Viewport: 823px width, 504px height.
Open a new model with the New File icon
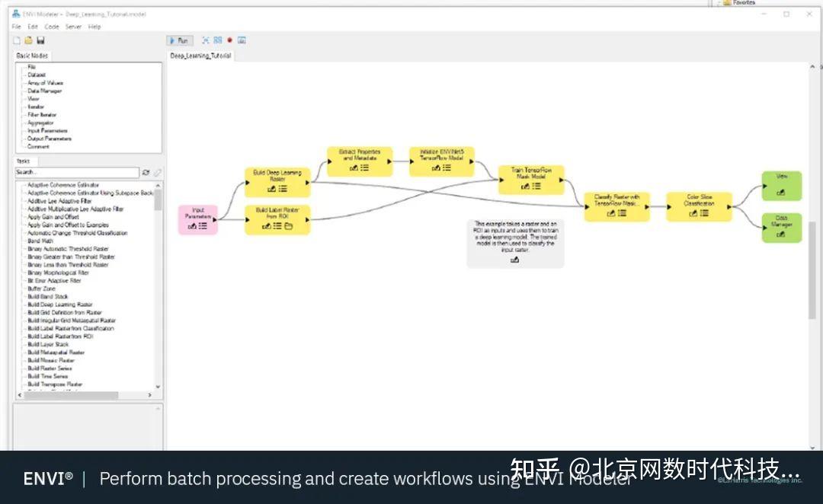click(14, 40)
